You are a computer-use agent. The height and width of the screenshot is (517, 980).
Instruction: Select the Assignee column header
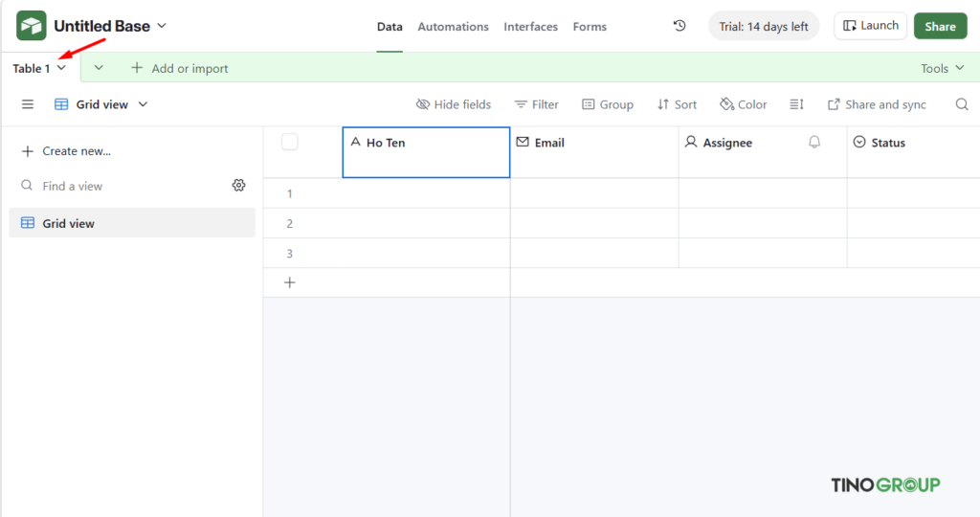tap(763, 152)
